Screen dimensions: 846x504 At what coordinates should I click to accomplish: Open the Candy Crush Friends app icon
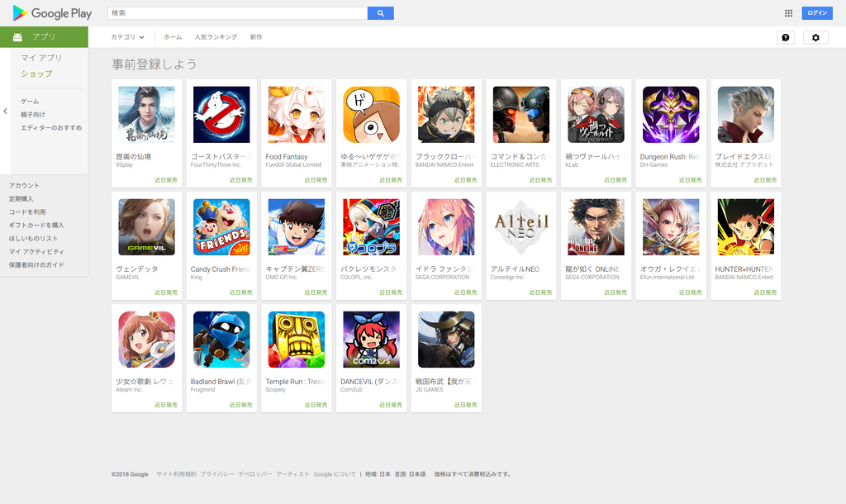pyautogui.click(x=221, y=227)
